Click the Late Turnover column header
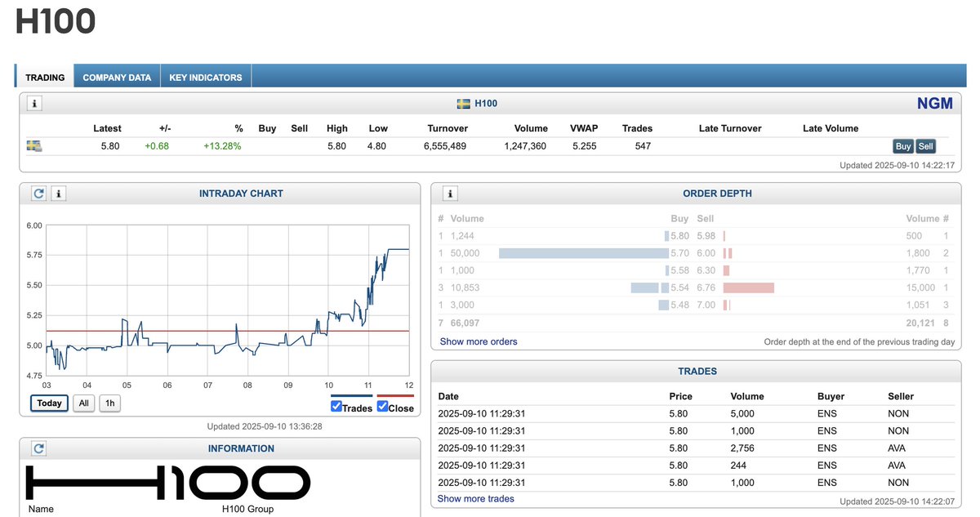This screenshot has width=980, height=517. (730, 128)
